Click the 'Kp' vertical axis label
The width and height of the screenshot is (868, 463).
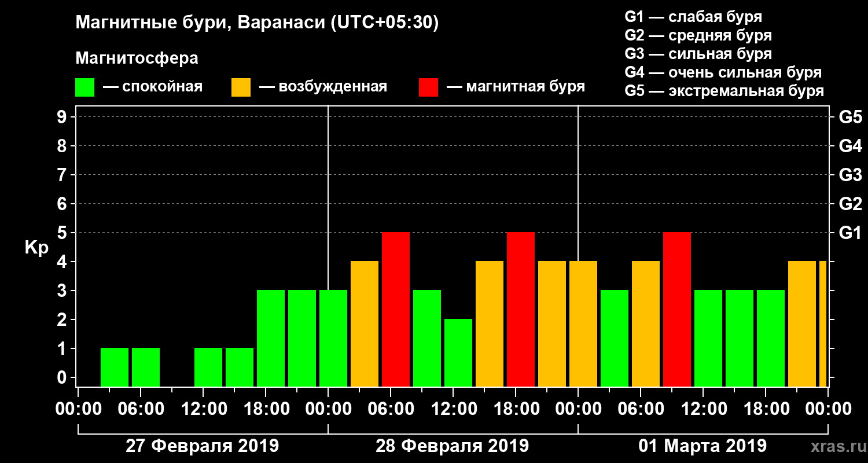[x=36, y=247]
